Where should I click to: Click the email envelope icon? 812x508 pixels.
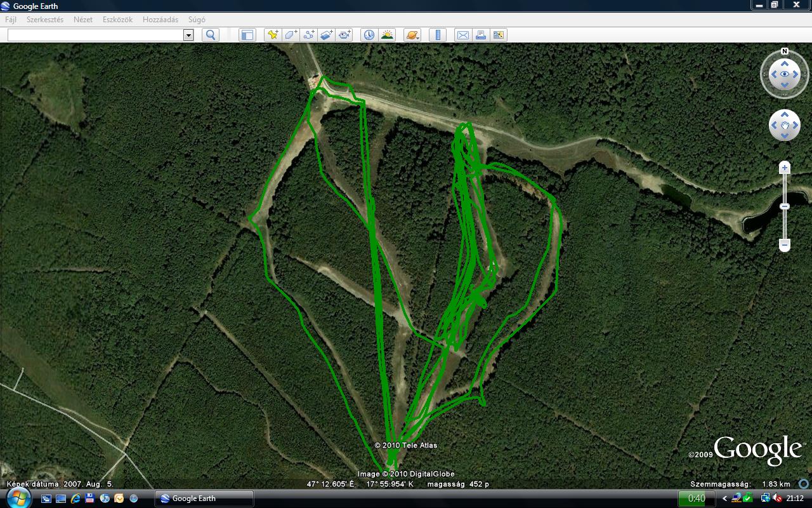pyautogui.click(x=463, y=35)
